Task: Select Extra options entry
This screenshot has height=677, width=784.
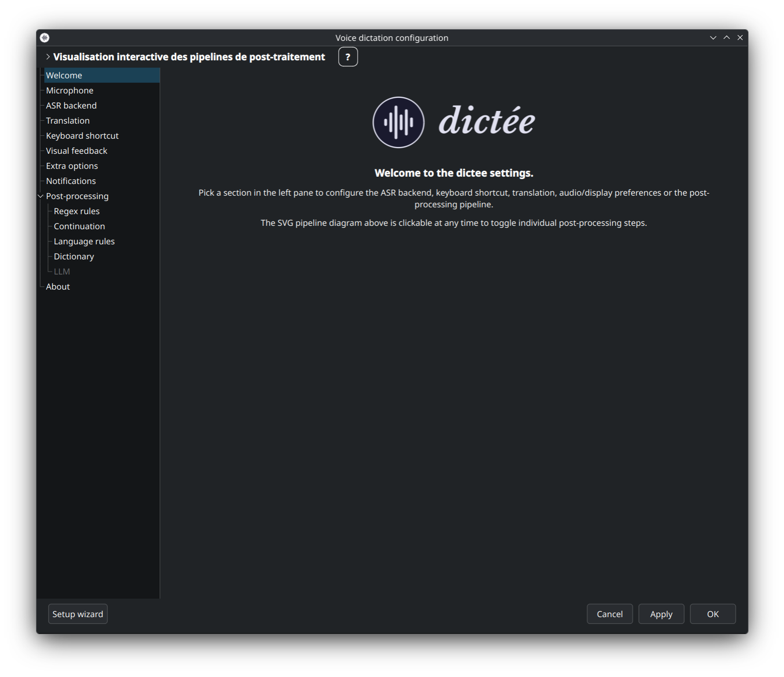Action: [x=72, y=166]
